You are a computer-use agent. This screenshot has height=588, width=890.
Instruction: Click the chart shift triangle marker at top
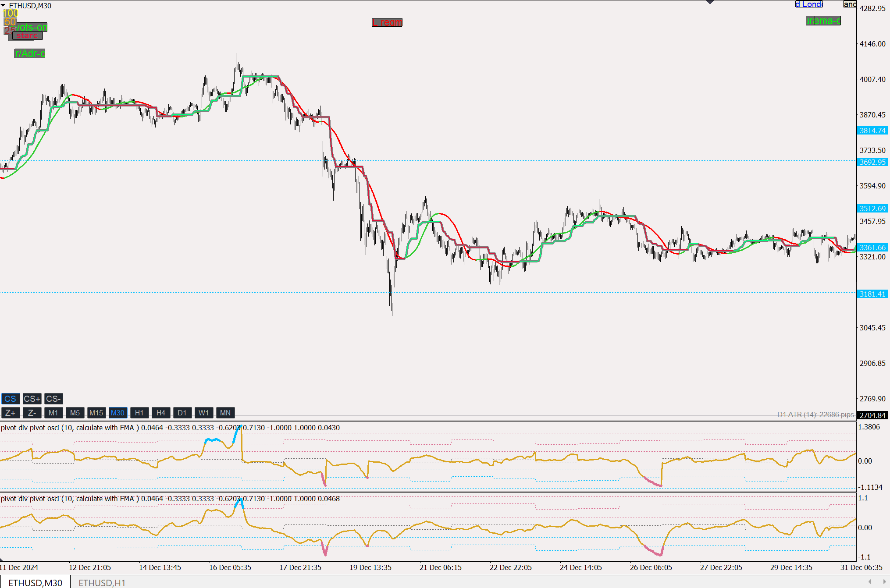pos(710,3)
